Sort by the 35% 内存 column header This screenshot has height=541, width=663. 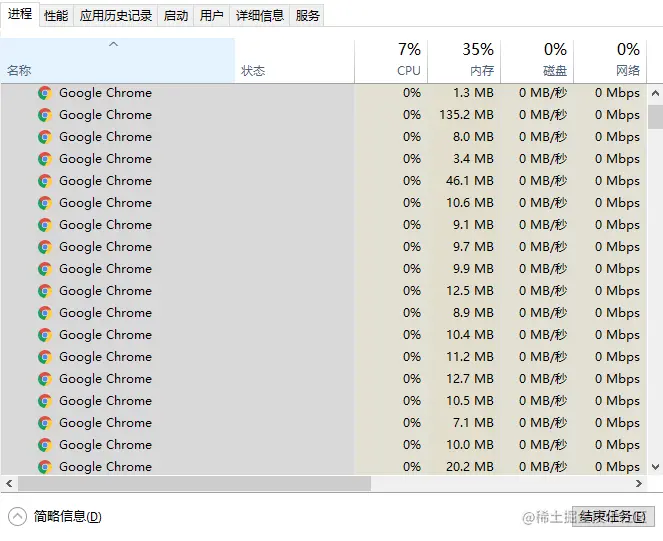464,60
